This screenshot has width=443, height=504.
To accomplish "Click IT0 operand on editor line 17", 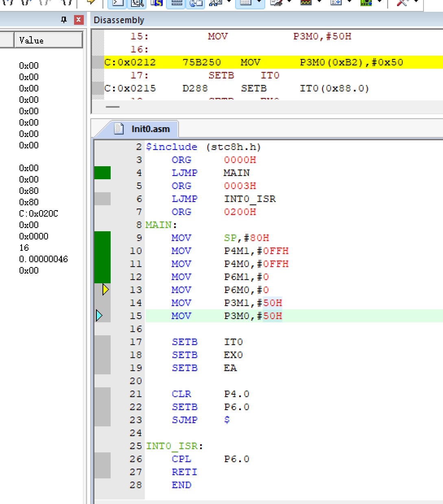I will pyautogui.click(x=234, y=342).
